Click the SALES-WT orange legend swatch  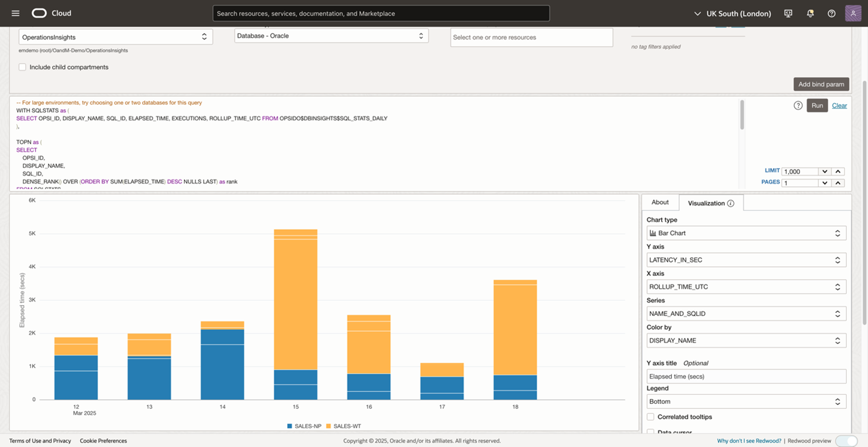[x=329, y=426]
